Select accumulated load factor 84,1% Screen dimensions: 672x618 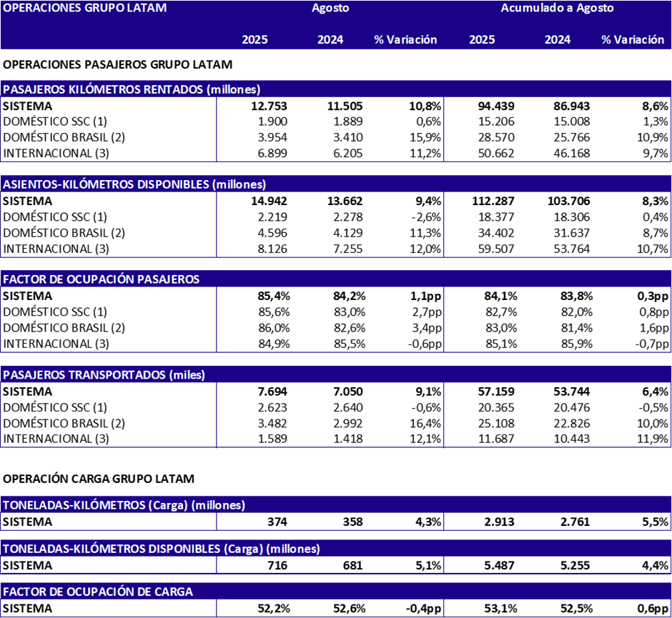click(501, 296)
